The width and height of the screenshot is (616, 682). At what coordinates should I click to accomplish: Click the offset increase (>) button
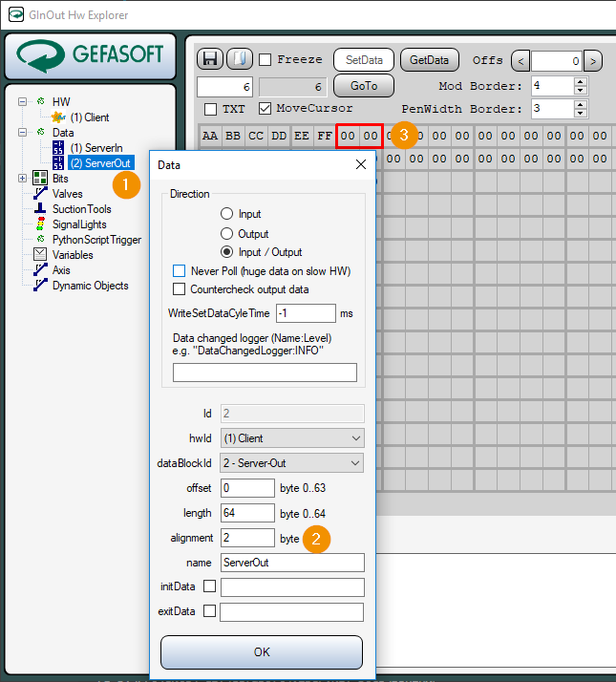(593, 61)
